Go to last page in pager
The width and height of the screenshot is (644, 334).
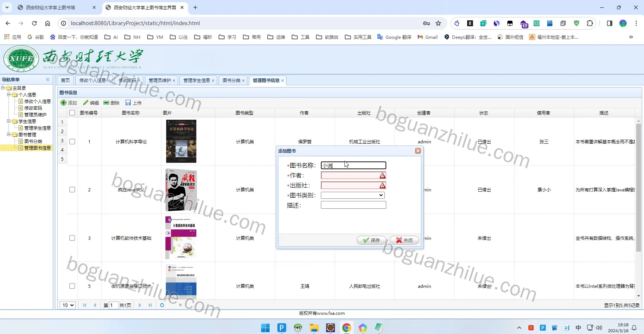150,305
